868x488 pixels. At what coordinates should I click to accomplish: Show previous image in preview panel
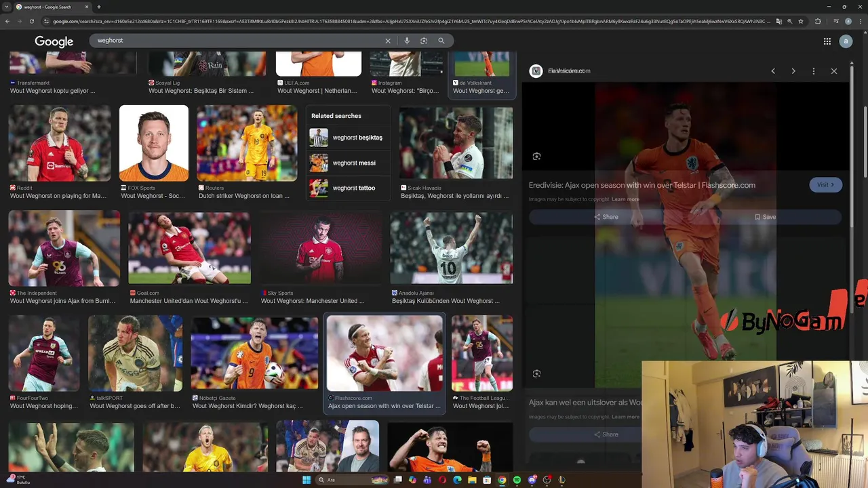coord(773,71)
